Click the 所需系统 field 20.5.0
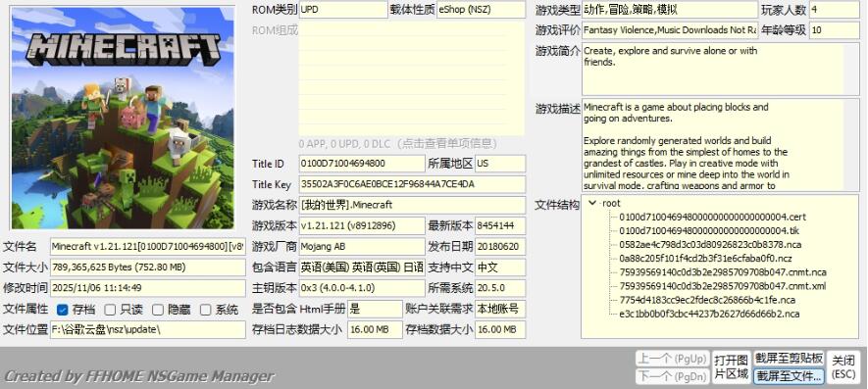Viewport: 868px width, 389px height. (500, 288)
